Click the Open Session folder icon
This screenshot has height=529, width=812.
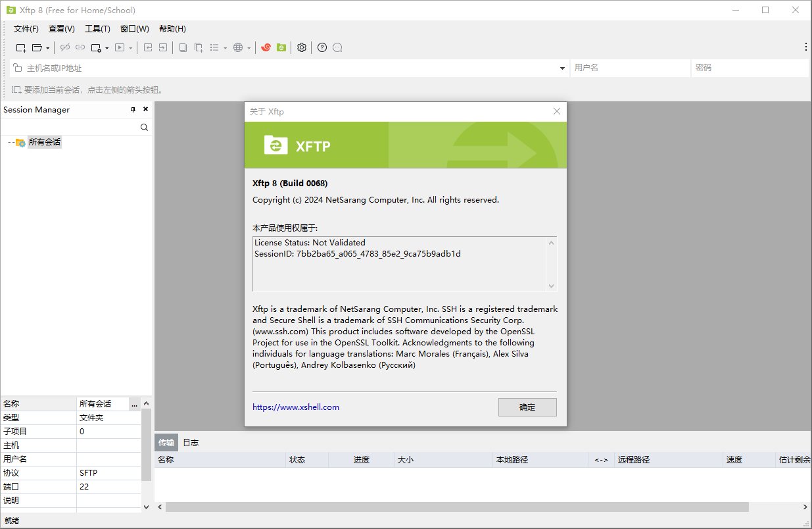[37, 47]
